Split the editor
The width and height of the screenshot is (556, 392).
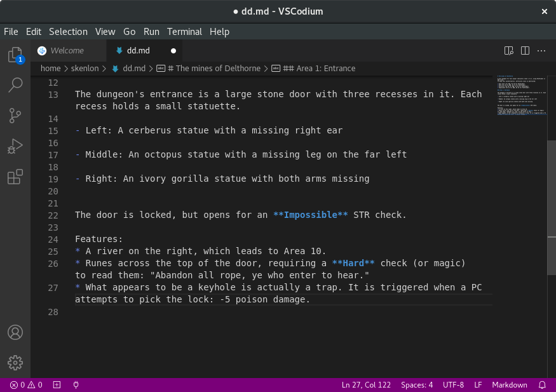click(524, 50)
